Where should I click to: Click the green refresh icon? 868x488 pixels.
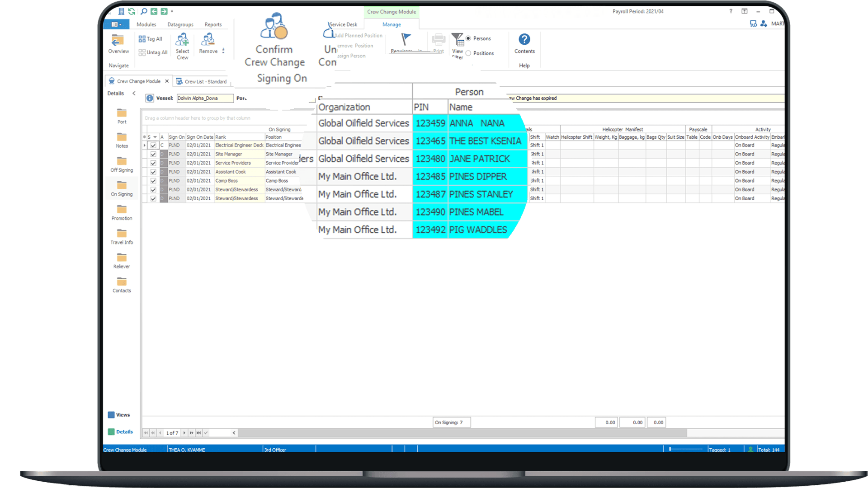click(x=132, y=11)
